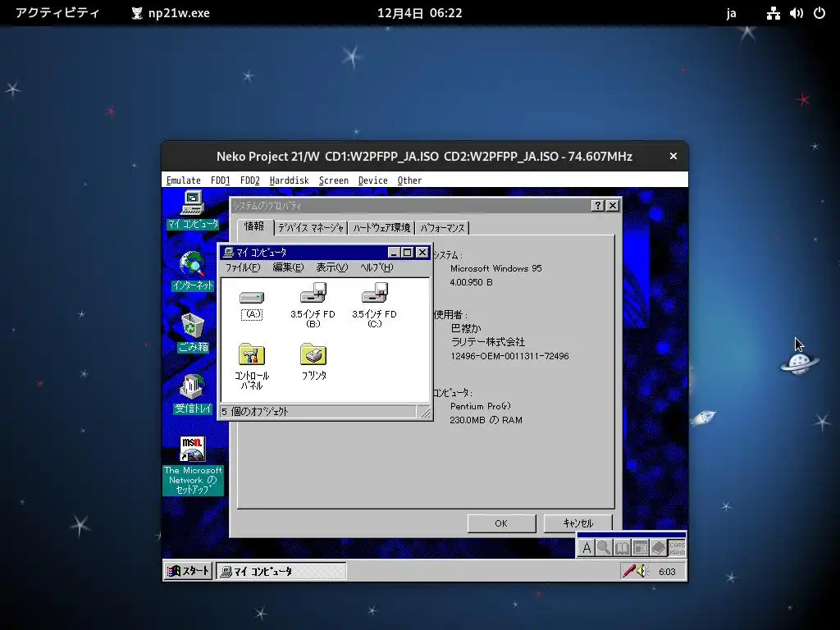Select the 3.5インチ FD (B:) drive
Screen dimensions: 840x630
pyautogui.click(x=313, y=304)
